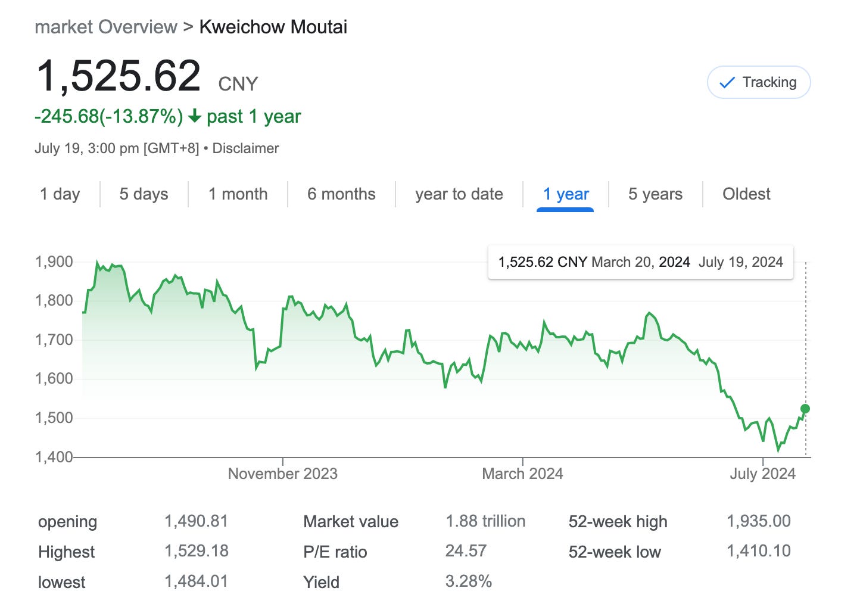Open the market Overview breadcrumb link
860x616 pixels.
pyautogui.click(x=106, y=27)
